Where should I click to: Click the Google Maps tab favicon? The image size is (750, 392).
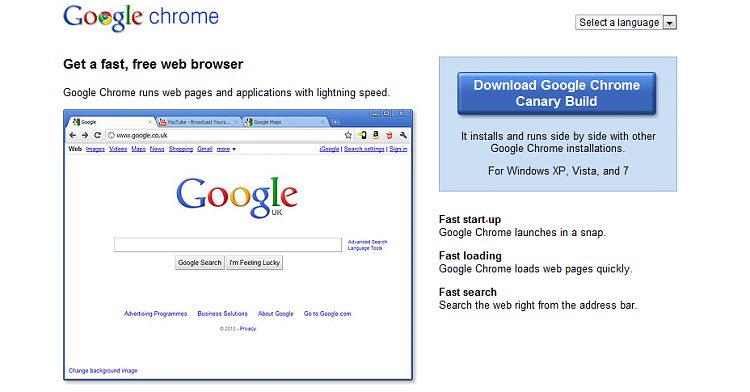click(x=249, y=122)
